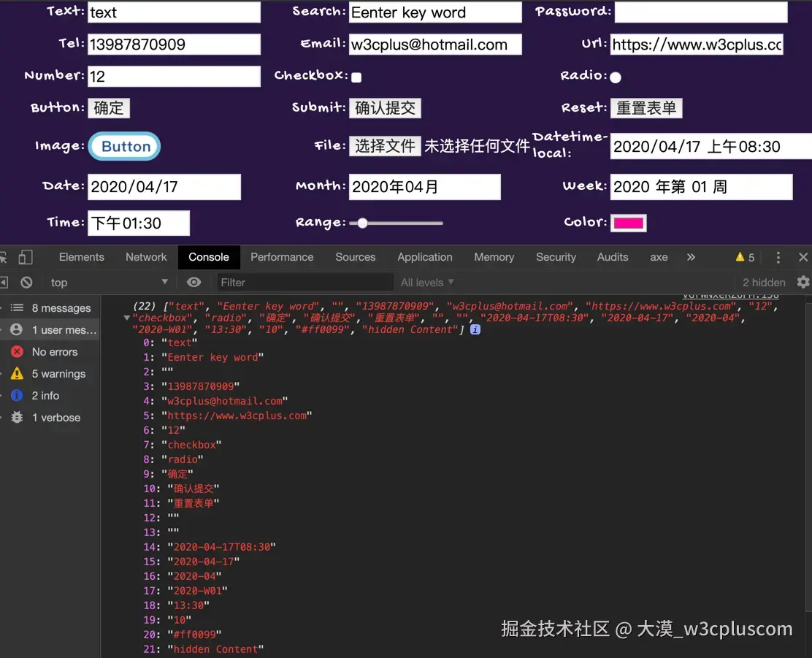Click the 确定 button

109,108
